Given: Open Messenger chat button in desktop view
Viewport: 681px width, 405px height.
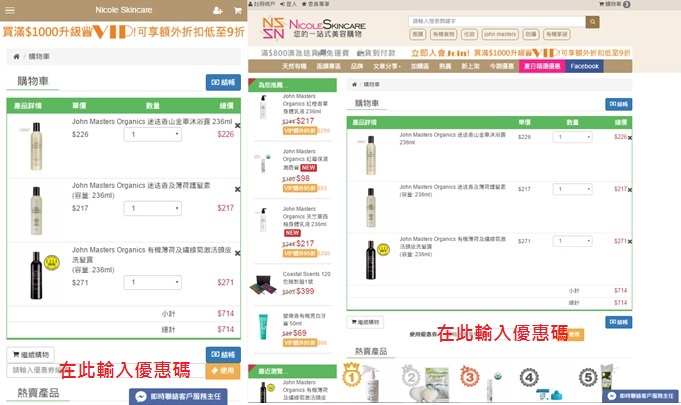Looking at the screenshot, I should pos(641,396).
